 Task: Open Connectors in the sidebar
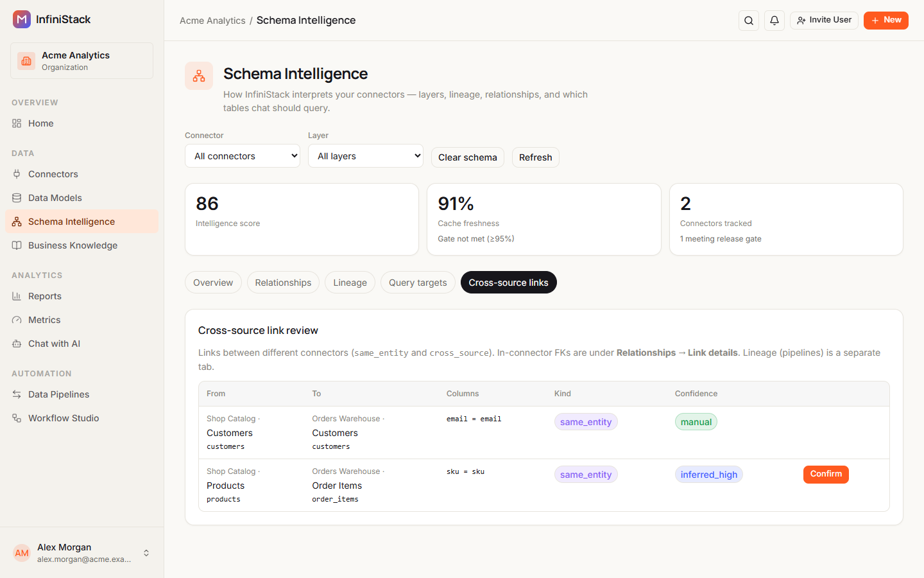(x=81, y=174)
